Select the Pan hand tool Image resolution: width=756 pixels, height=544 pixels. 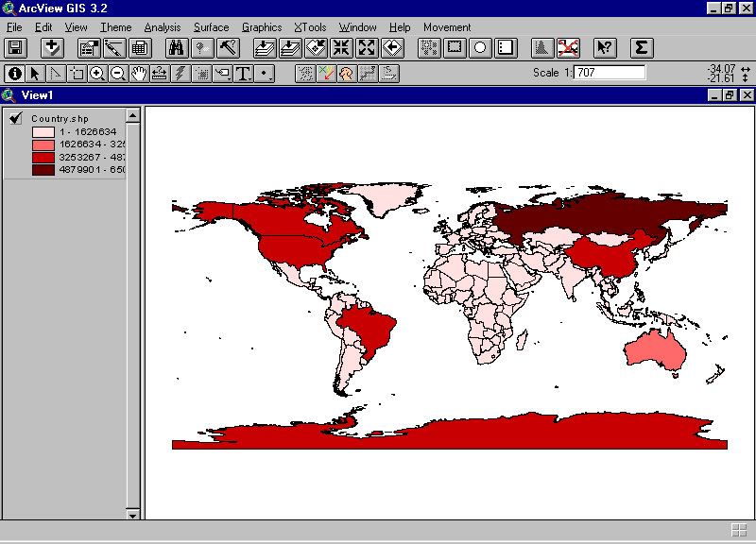point(139,73)
